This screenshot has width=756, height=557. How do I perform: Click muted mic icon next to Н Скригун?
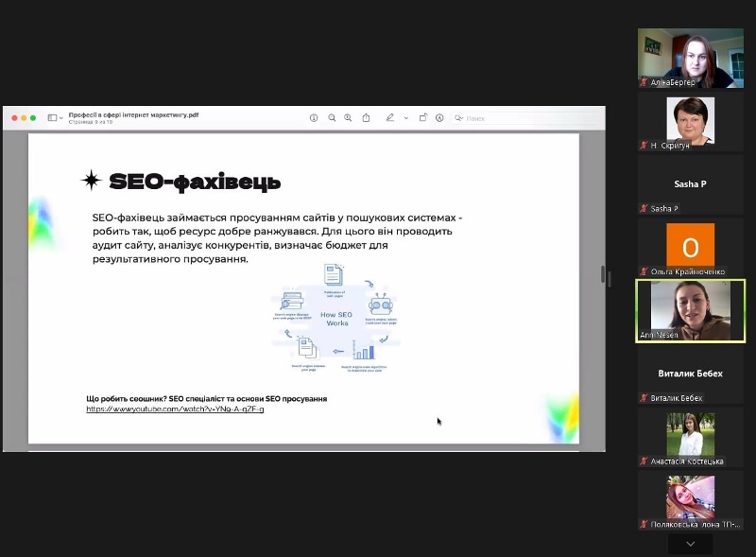point(644,145)
